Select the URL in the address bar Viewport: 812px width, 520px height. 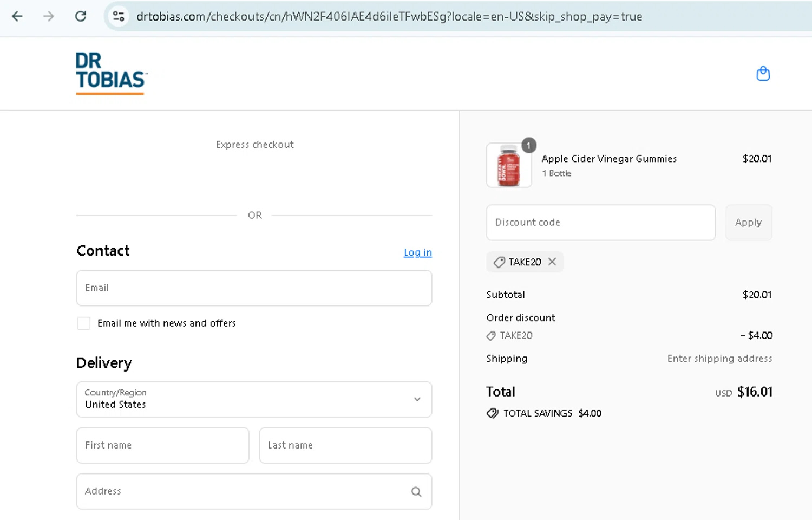389,17
